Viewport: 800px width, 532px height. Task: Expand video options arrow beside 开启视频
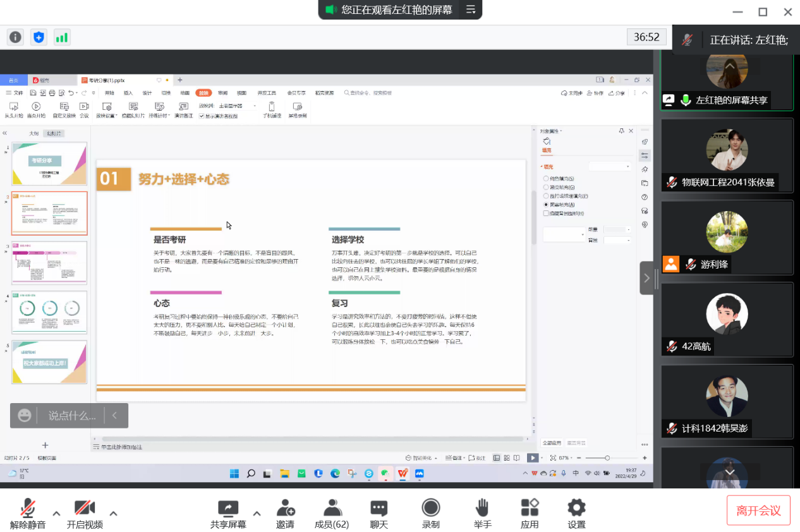[114, 513]
